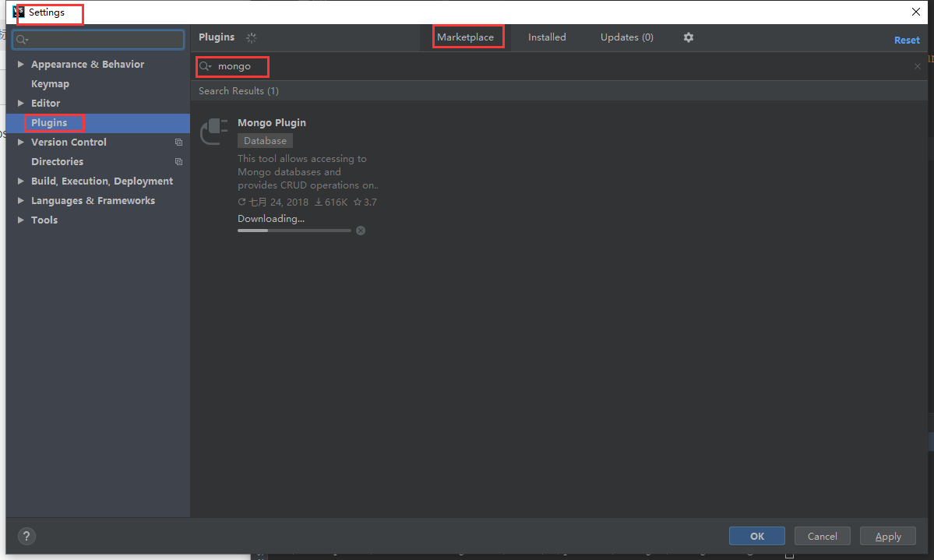The height and width of the screenshot is (560, 934).
Task: Click the Mongo Plugin description text
Action: pos(308,172)
